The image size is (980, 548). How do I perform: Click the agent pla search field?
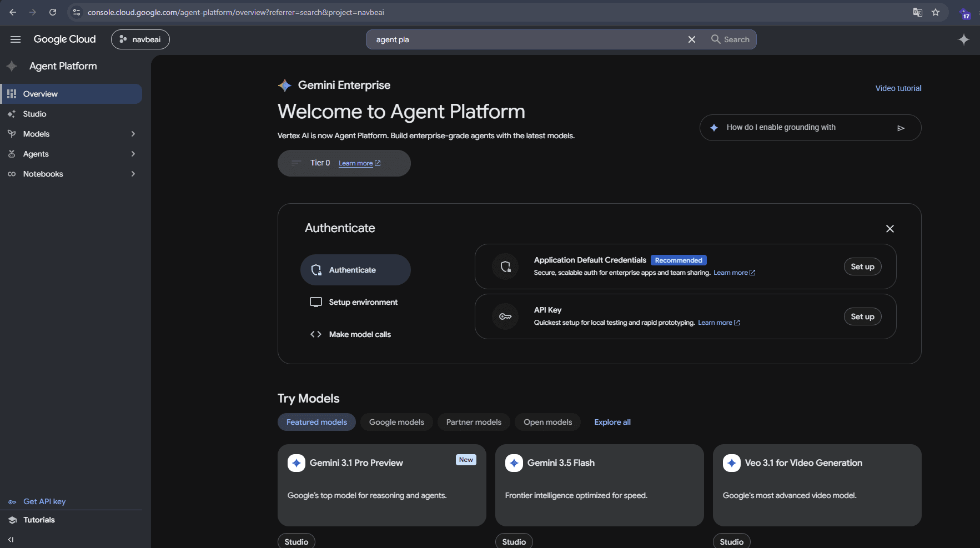[x=527, y=39]
